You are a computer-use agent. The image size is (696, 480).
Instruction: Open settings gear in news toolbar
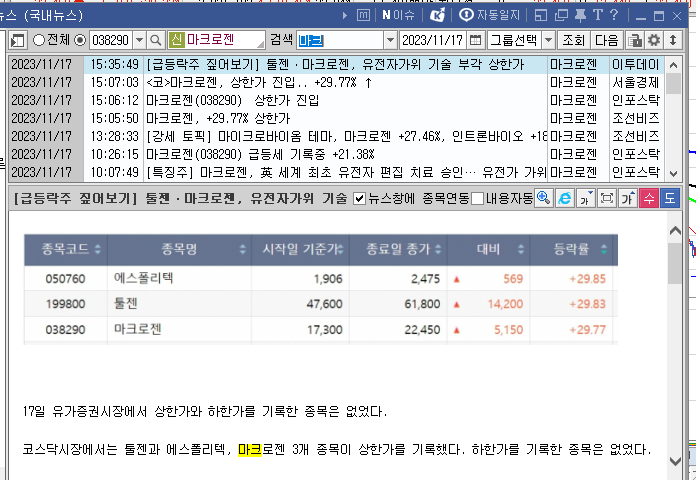pos(654,40)
